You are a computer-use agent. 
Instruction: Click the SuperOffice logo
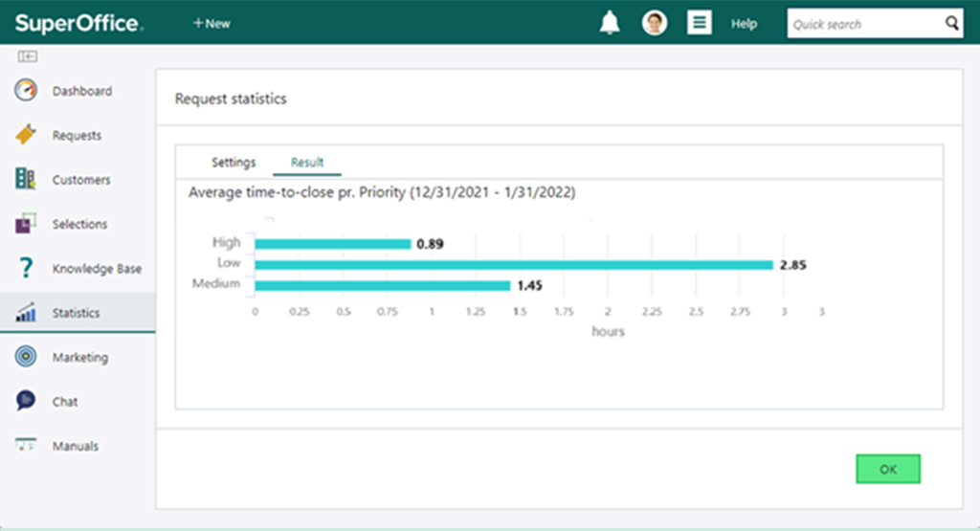[79, 23]
